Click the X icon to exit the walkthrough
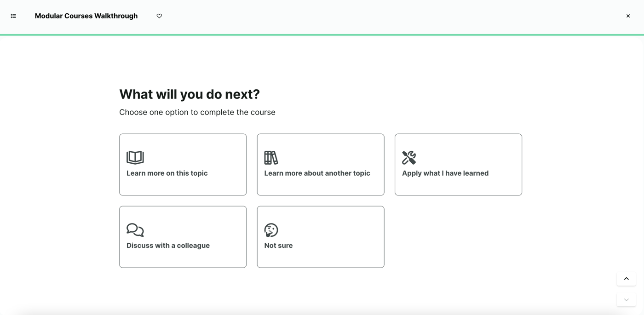644x315 pixels. [627, 16]
